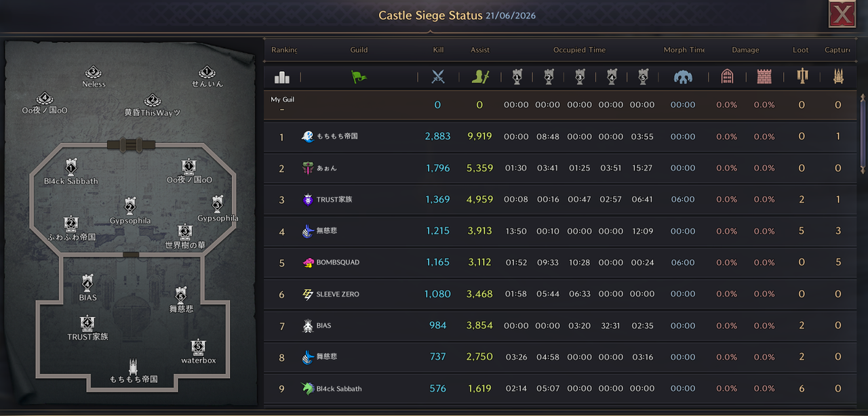The width and height of the screenshot is (868, 416).
Task: Click the Morph Time creature icon
Action: click(683, 77)
